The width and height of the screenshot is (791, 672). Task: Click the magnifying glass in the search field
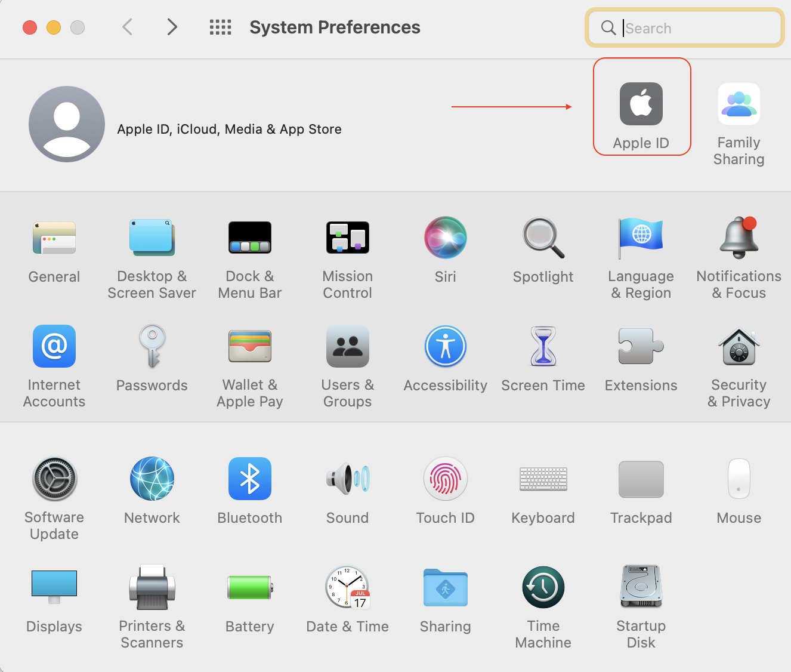[x=608, y=27]
